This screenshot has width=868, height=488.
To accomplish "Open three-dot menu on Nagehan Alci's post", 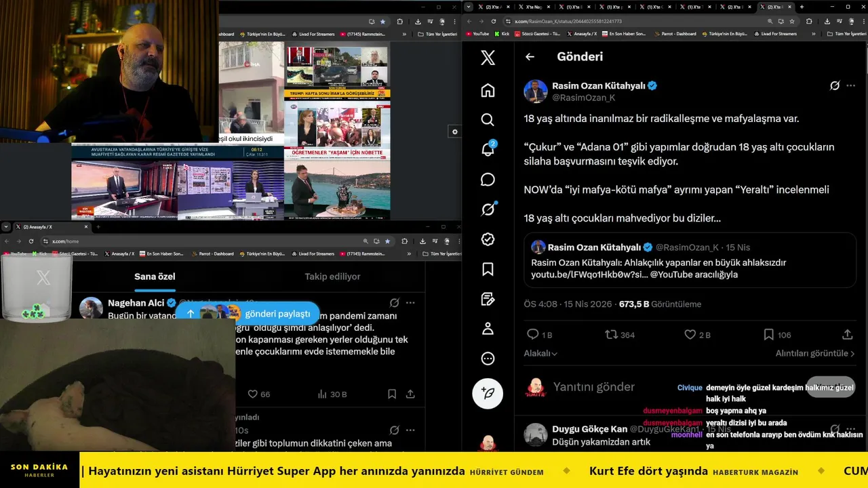I will [410, 303].
